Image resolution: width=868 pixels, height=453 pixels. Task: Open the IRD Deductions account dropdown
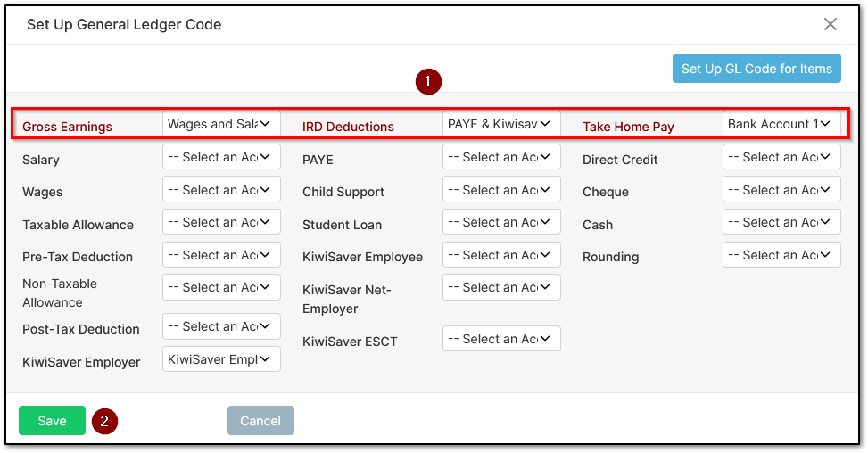501,124
